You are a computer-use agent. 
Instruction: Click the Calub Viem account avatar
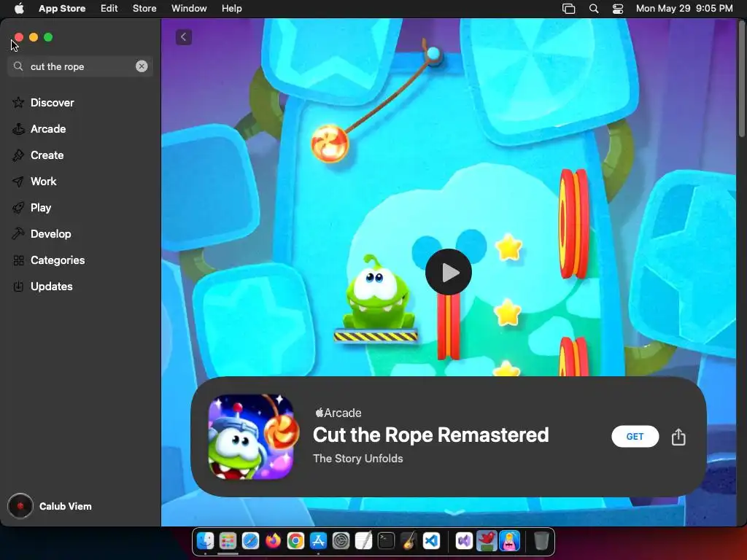pos(20,506)
